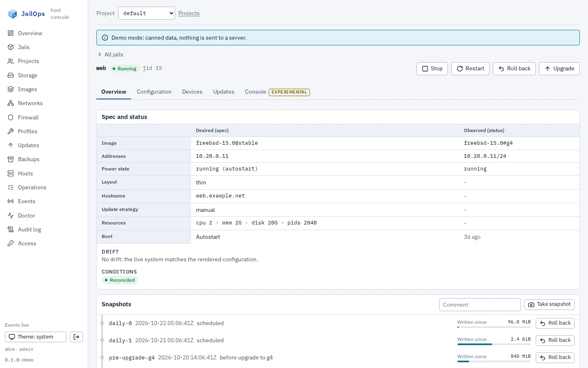Image resolution: width=588 pixels, height=368 pixels.
Task: Stop the web jail
Action: (432, 69)
